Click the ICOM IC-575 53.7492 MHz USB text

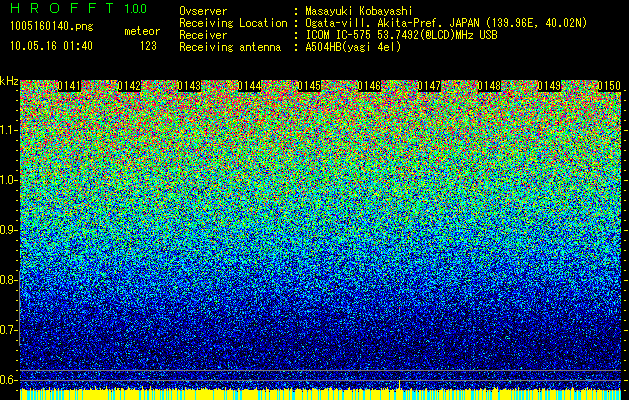click(401, 35)
